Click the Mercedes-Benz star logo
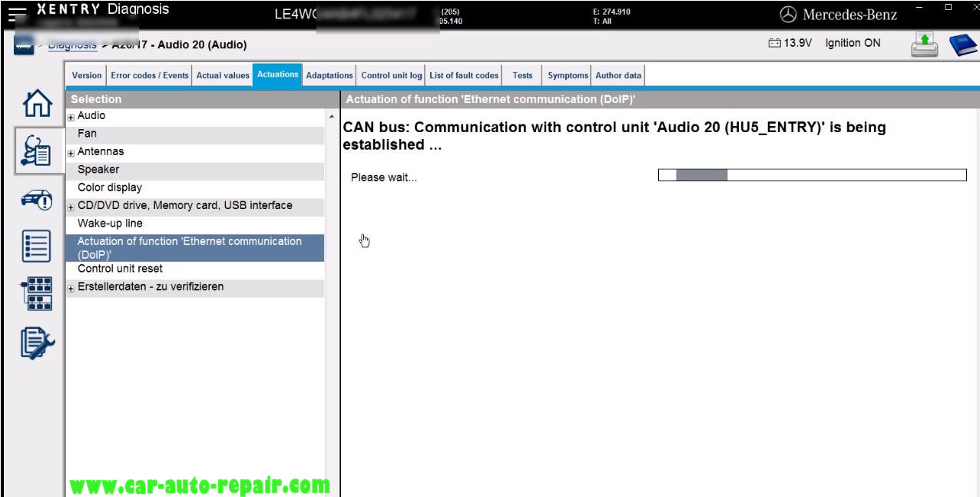This screenshot has height=497, width=980. [787, 15]
